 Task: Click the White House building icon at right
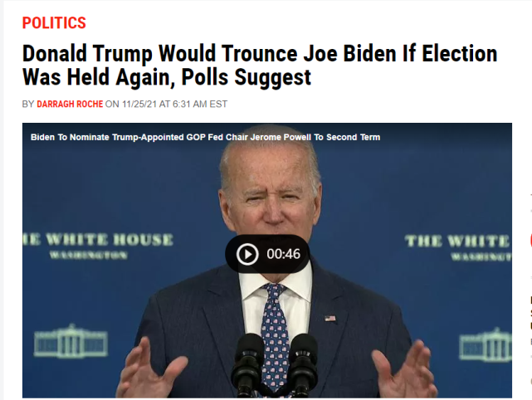pyautogui.click(x=486, y=344)
